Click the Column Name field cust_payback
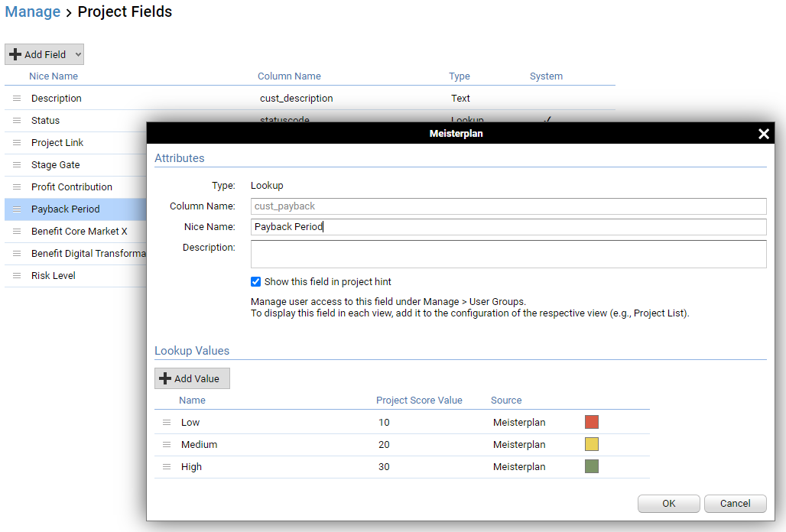 508,206
